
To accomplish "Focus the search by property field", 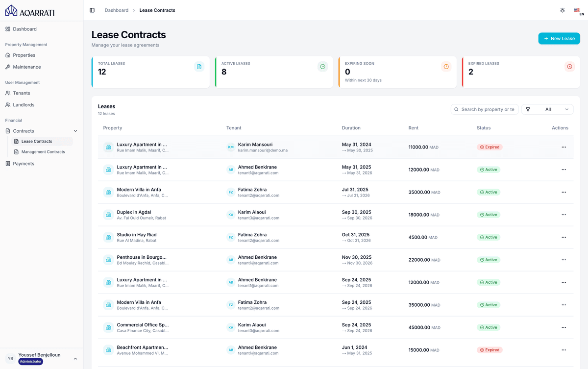I will click(488, 110).
